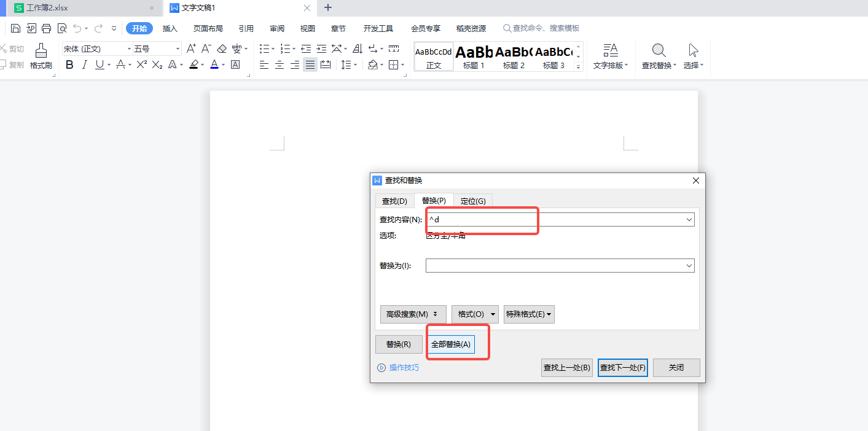
Task: Click the 查找替换 magnifier icon in ribbon
Action: [659, 51]
